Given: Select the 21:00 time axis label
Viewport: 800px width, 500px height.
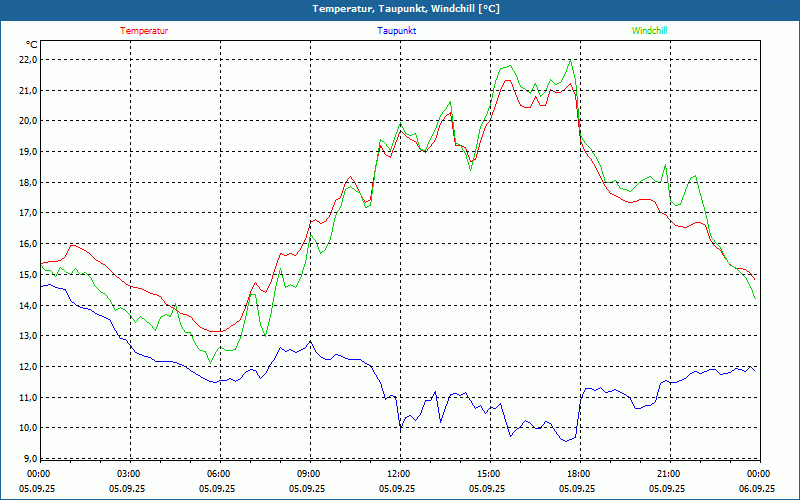Looking at the screenshot, I should (x=668, y=474).
